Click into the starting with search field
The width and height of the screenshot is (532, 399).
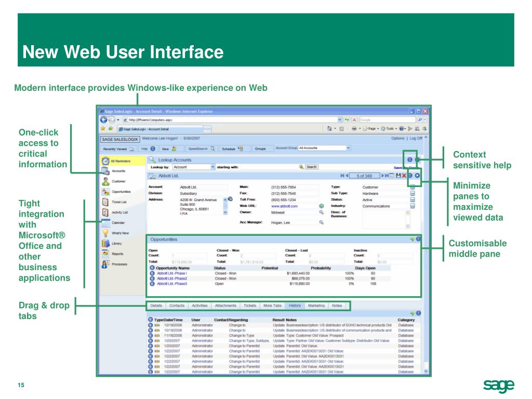tap(269, 167)
